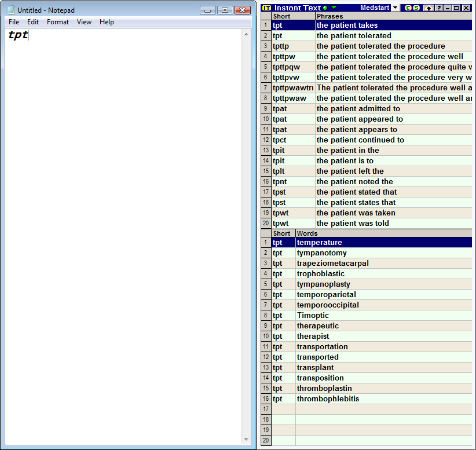476x450 pixels.
Task: Minimize the Instant Text window
Action: (x=448, y=8)
